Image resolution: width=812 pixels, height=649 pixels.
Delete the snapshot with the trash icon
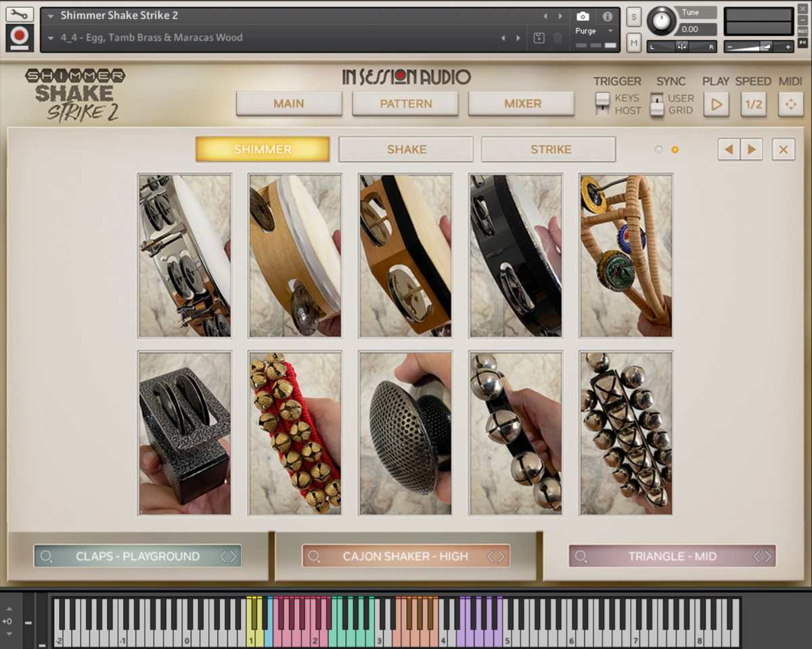point(558,38)
